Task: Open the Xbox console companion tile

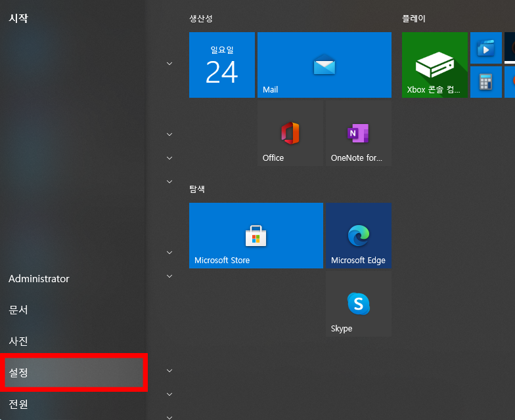Action: tap(435, 64)
